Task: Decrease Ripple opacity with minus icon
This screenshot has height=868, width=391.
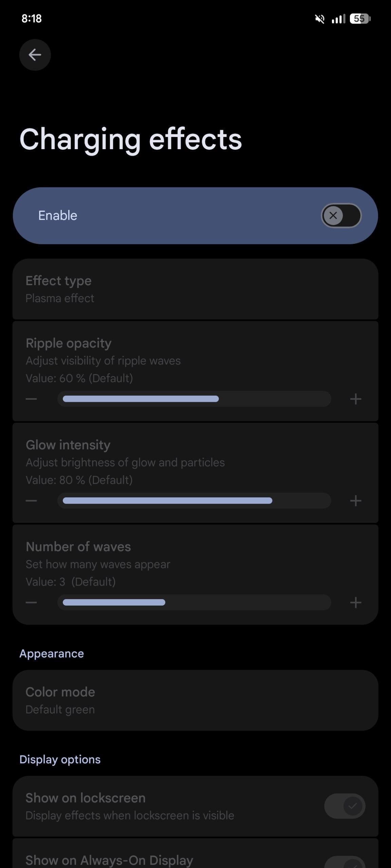Action: [31, 399]
